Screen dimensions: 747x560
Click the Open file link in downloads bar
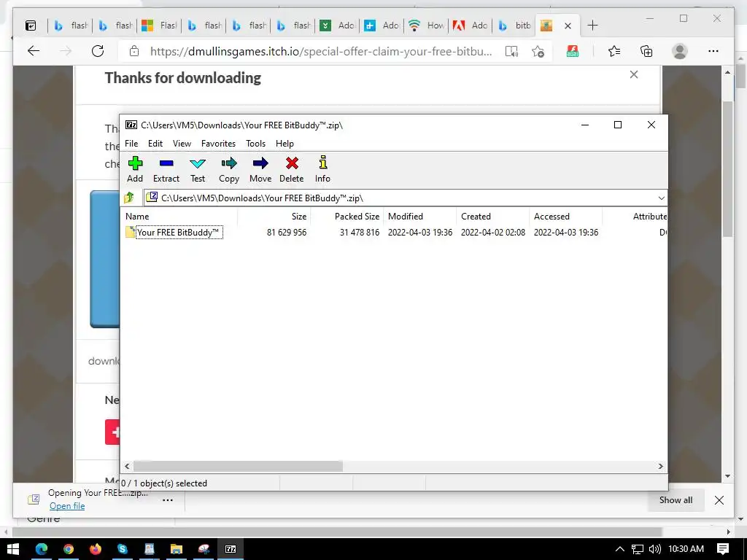click(x=67, y=506)
